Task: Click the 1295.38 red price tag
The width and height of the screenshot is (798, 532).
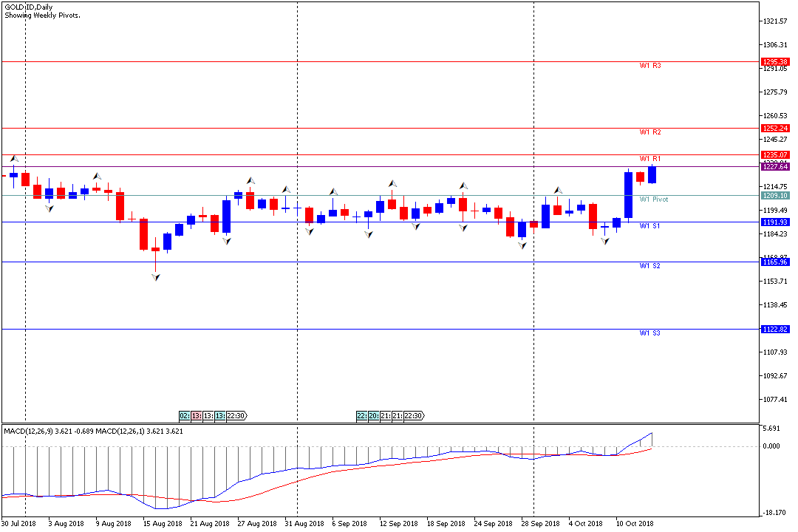Action: coord(775,62)
